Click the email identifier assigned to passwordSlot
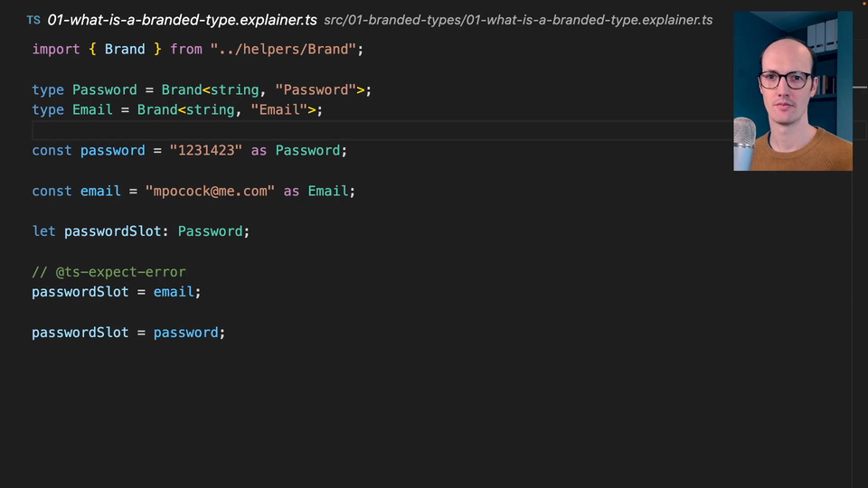This screenshot has height=488, width=868. pyautogui.click(x=174, y=292)
